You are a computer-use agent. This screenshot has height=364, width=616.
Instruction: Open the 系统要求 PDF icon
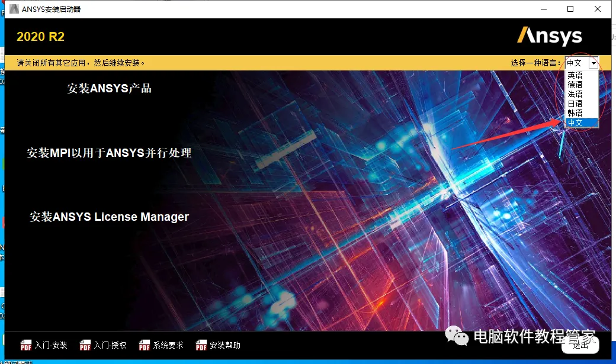(x=145, y=345)
